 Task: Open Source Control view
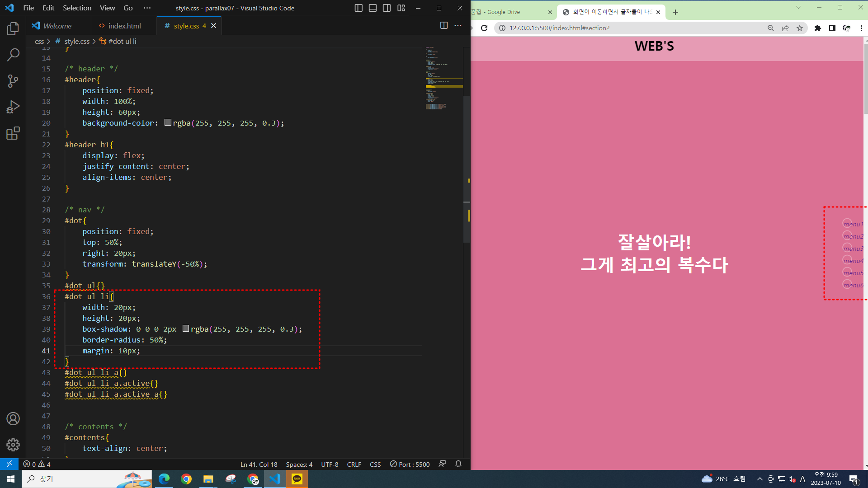pyautogui.click(x=13, y=81)
